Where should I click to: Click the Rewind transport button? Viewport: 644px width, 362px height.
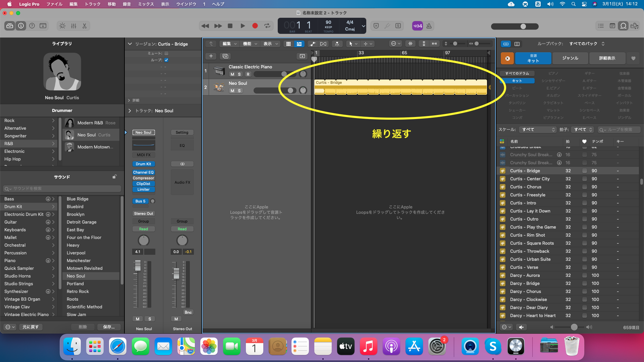point(205,26)
